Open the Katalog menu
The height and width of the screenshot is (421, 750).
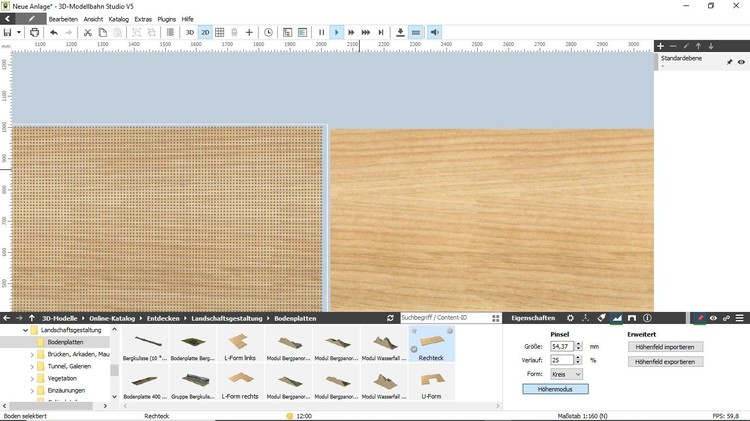[x=118, y=19]
